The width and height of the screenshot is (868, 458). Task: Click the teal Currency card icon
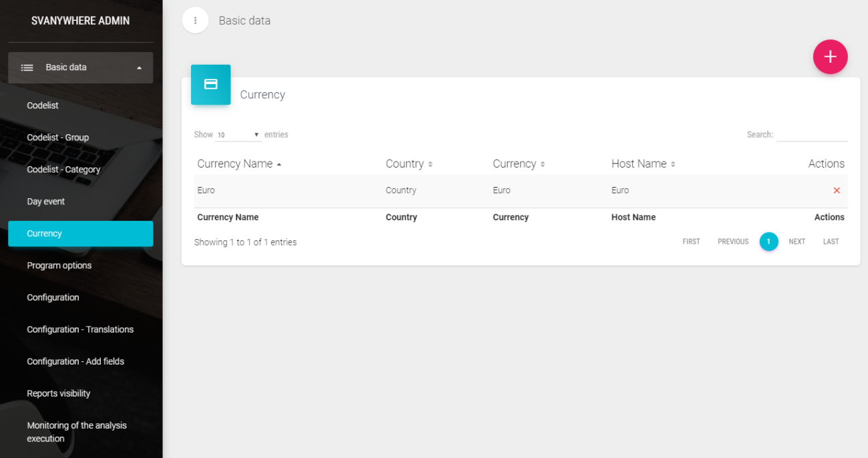point(210,85)
